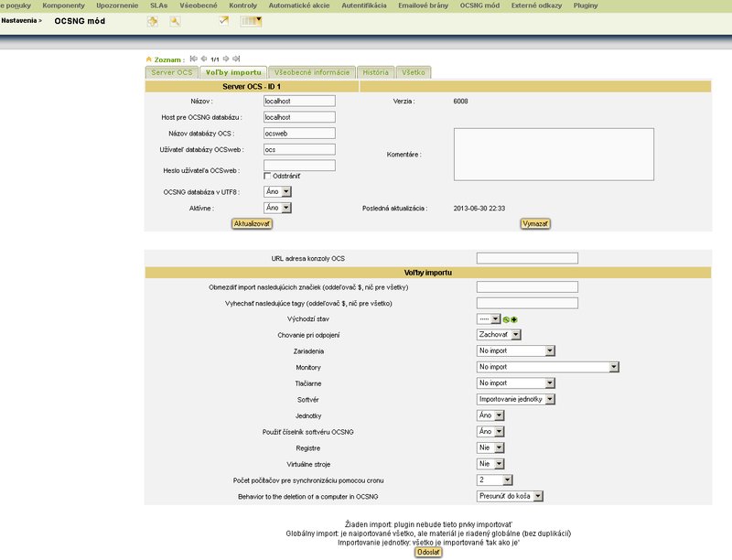The image size is (732, 560).
Task: Click the green refresh icon beside Východzí stav
Action: coord(506,319)
